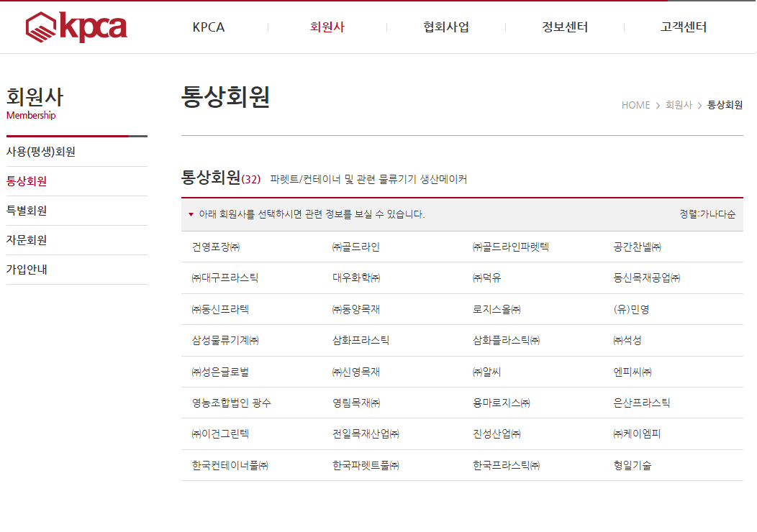757x532 pixels.
Task: Open the 정보센터 top menu
Action: point(565,27)
